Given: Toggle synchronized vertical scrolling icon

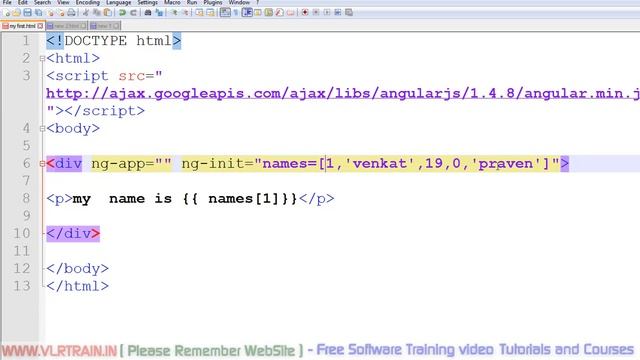Looking at the screenshot, I should tap(199, 13).
